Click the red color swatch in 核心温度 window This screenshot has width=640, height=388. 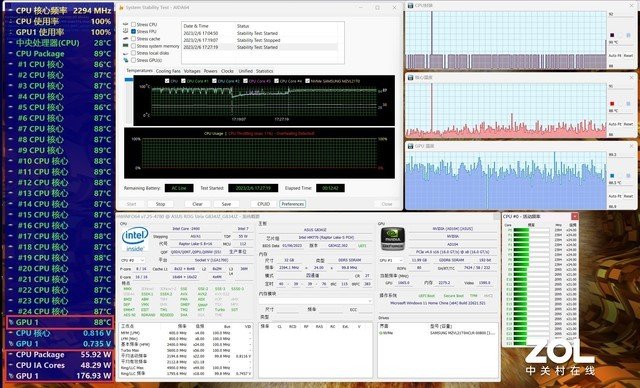point(612,104)
